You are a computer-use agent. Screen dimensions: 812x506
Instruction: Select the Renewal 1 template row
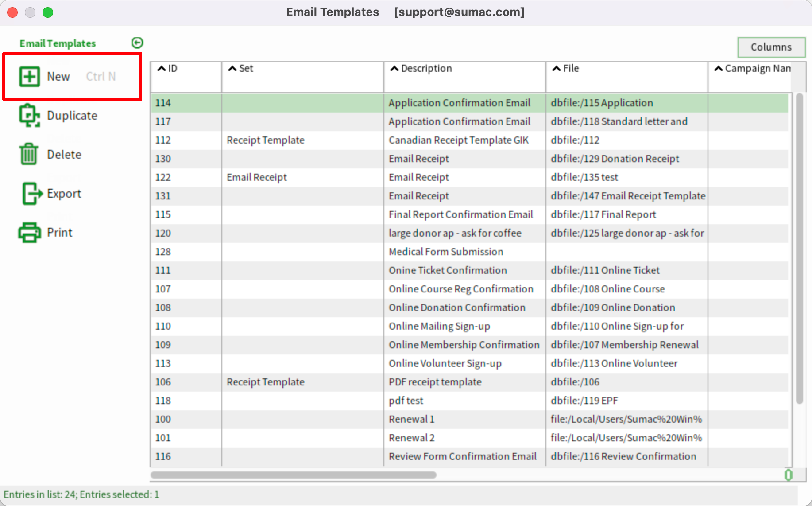tap(398, 419)
